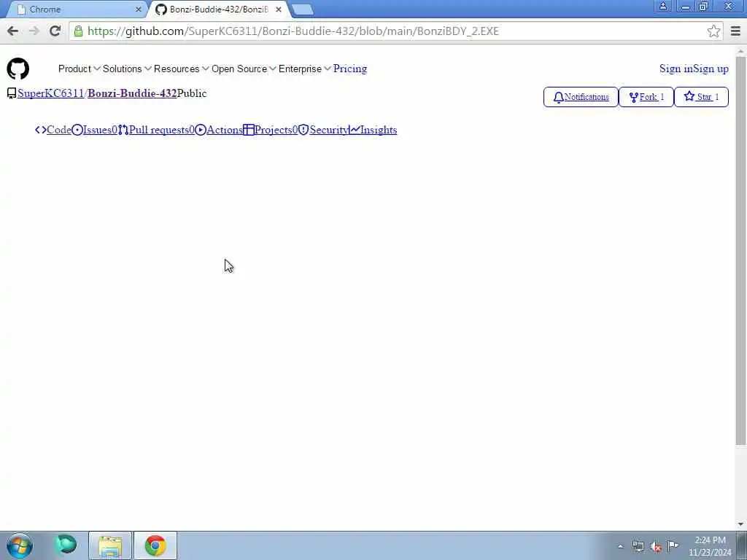The image size is (747, 560).
Task: Click the Chrome icon on the taskbar
Action: pos(155,545)
